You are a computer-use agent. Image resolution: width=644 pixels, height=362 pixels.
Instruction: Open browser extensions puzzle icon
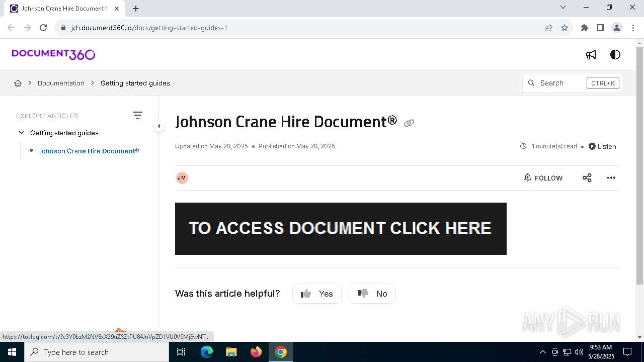coord(585,28)
